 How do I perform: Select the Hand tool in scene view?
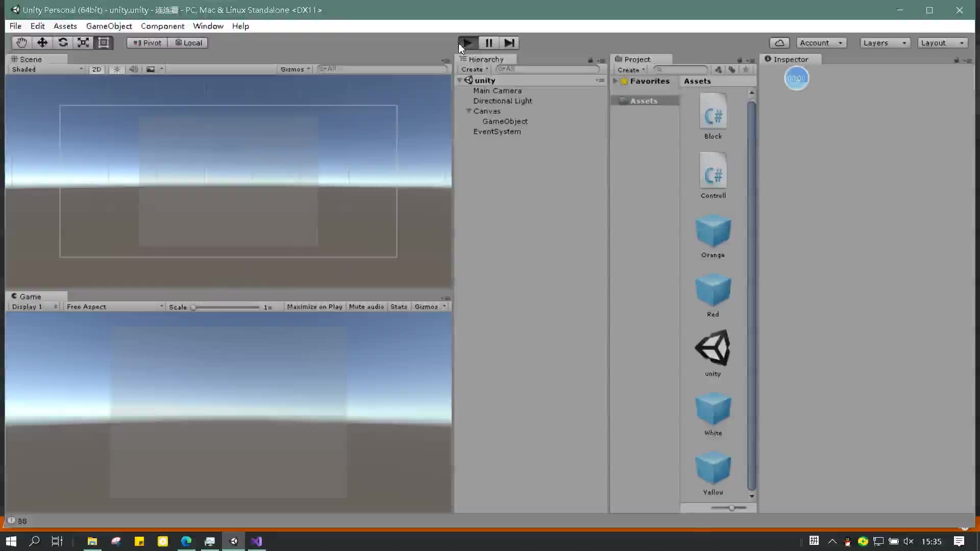coord(21,42)
